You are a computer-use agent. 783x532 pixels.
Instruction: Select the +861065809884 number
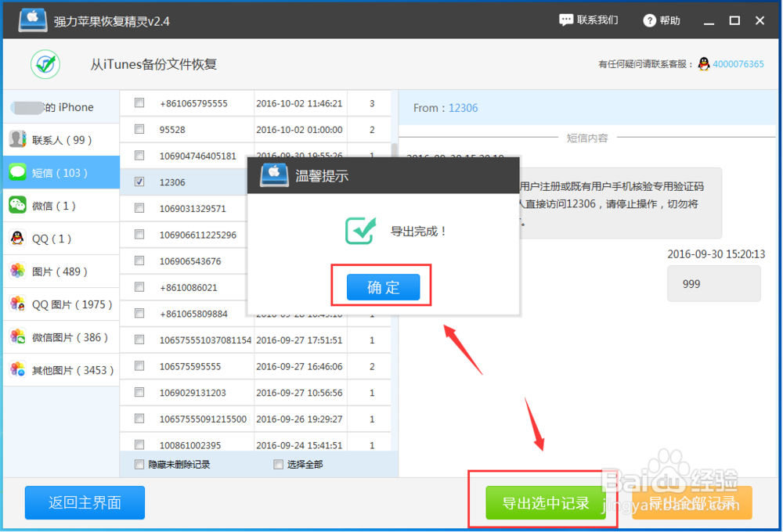point(193,314)
